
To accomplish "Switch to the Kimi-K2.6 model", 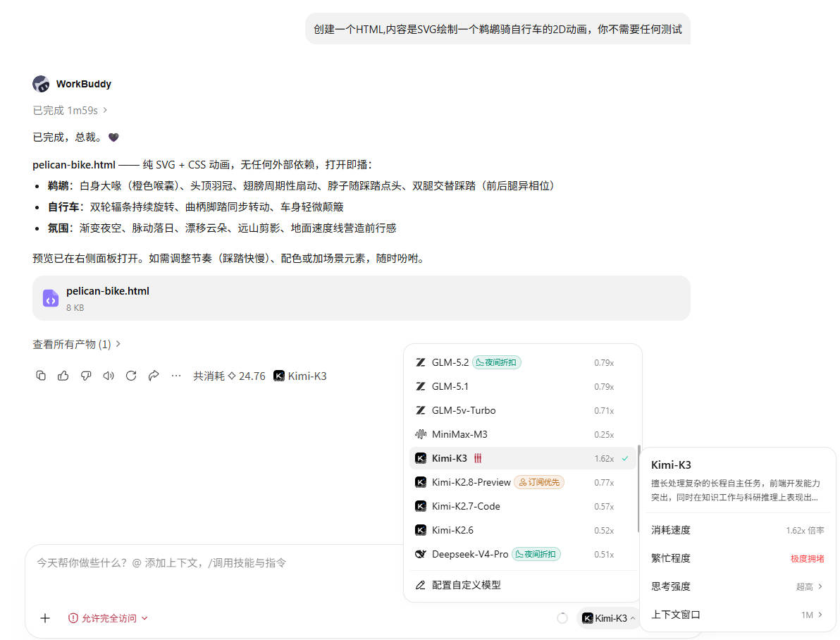I will (x=521, y=530).
